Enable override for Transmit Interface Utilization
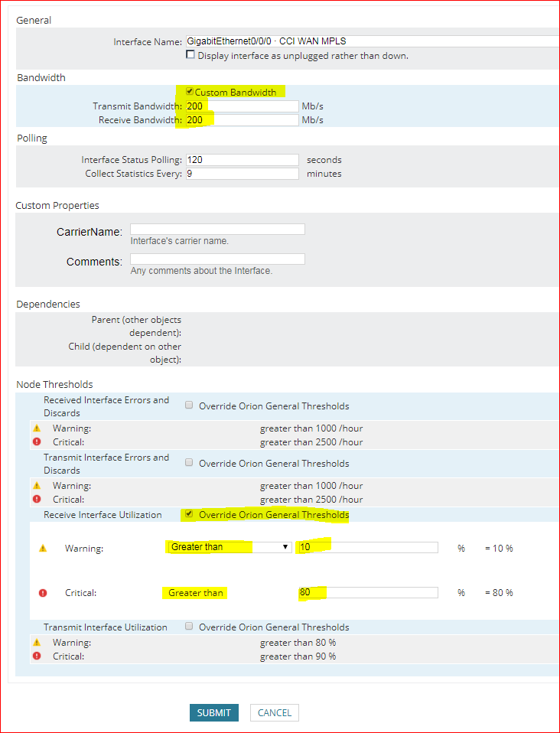This screenshot has height=733, width=560. tap(189, 627)
